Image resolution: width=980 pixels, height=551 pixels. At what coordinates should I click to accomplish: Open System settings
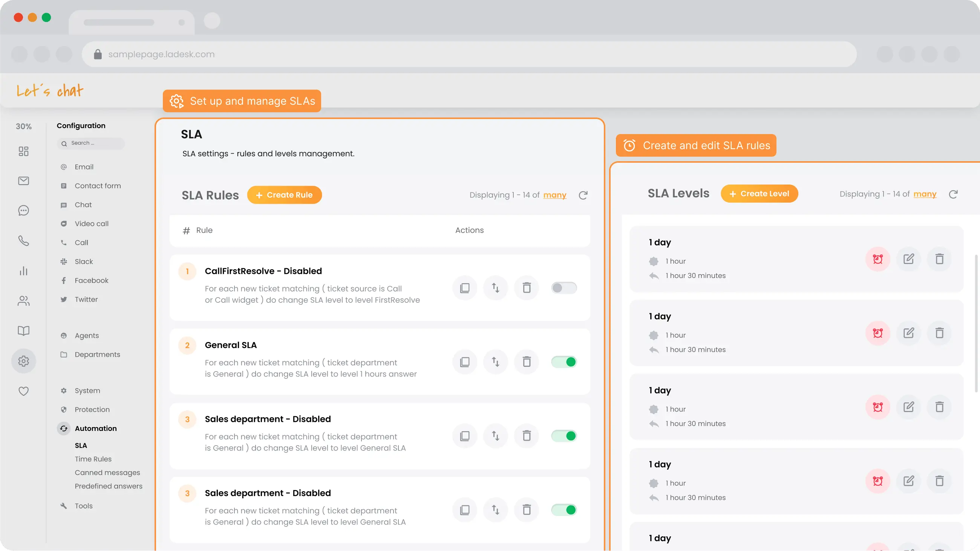(80, 391)
